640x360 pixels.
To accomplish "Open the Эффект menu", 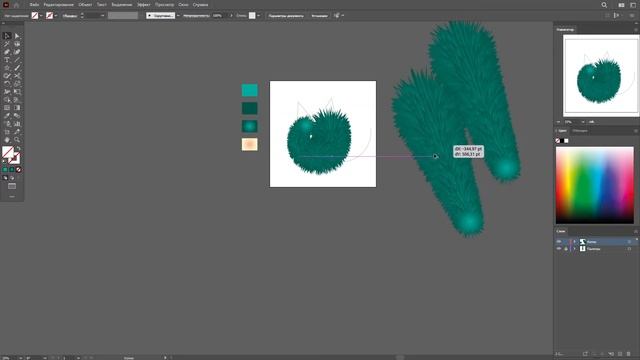I will tap(144, 5).
